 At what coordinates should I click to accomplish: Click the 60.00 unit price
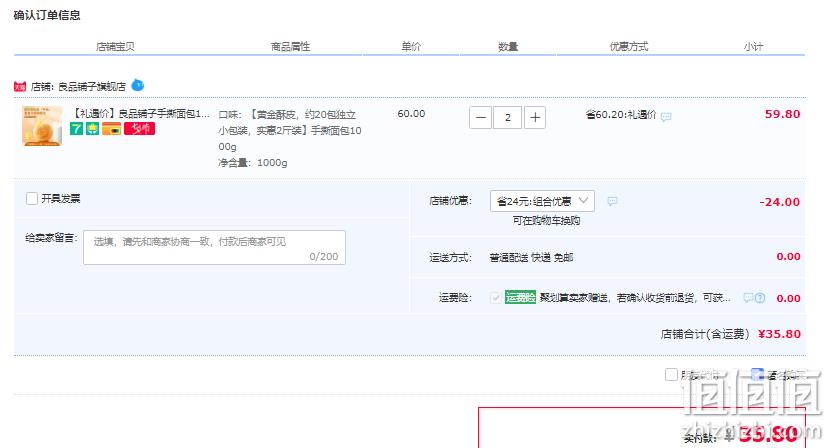tap(411, 113)
